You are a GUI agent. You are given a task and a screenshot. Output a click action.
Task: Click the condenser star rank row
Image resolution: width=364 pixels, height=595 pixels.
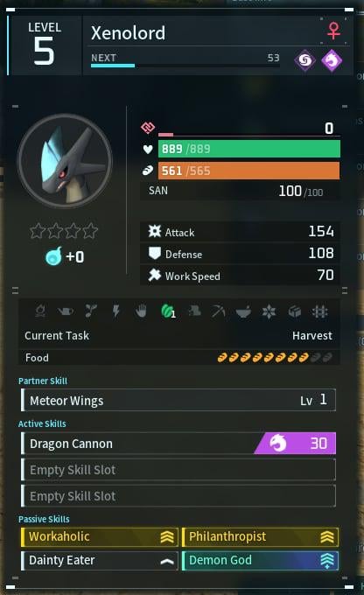click(64, 231)
